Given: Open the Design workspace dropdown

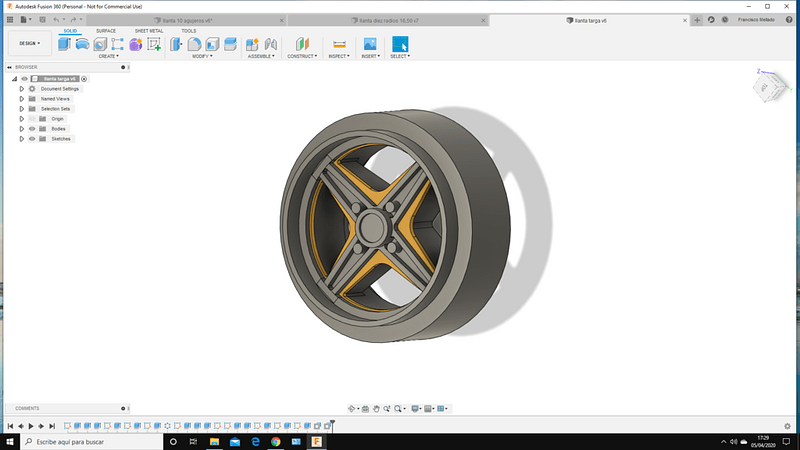Looking at the screenshot, I should (30, 43).
